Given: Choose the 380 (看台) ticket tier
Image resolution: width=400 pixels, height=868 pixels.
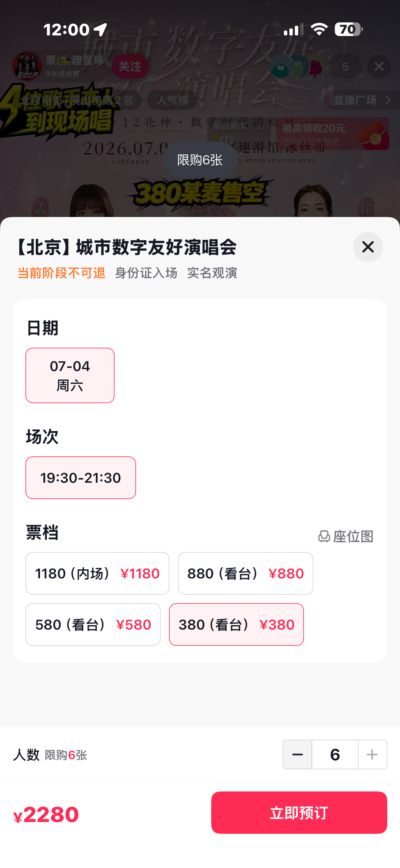Looking at the screenshot, I should coord(236,624).
